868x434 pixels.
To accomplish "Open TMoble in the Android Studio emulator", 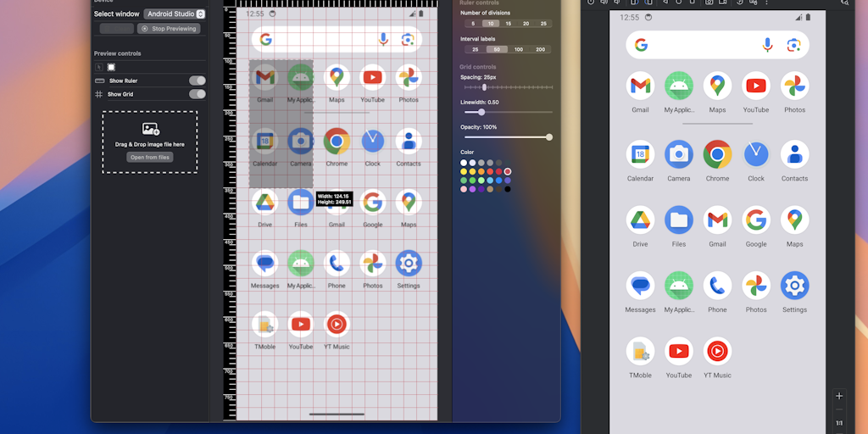I will tap(640, 351).
